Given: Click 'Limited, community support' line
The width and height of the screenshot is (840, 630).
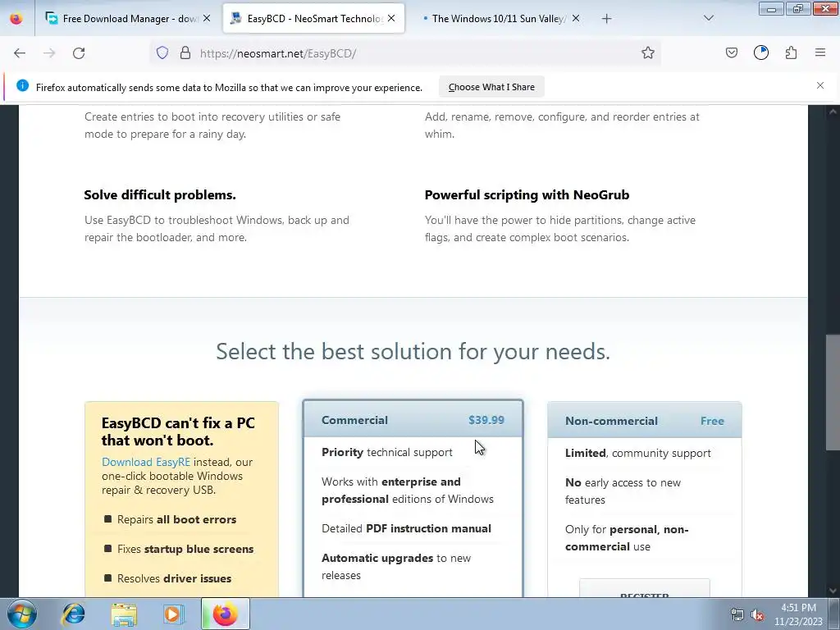Looking at the screenshot, I should coord(638,453).
